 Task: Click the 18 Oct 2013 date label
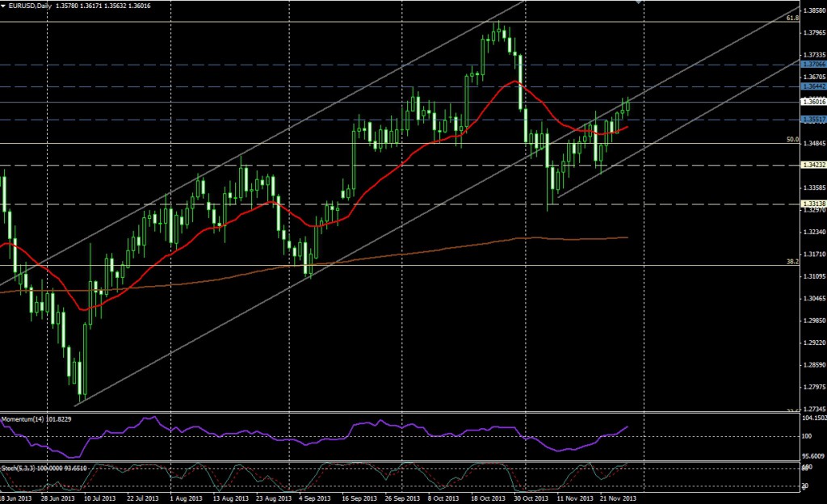click(489, 499)
